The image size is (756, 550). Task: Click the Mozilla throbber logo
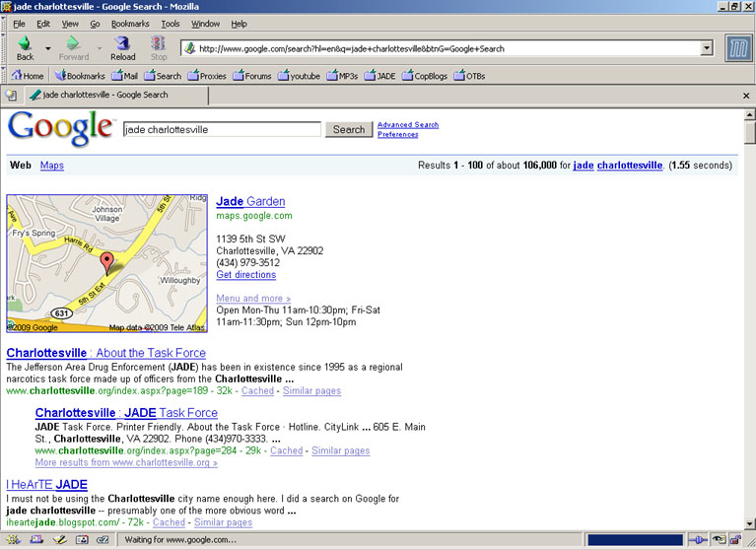[738, 48]
